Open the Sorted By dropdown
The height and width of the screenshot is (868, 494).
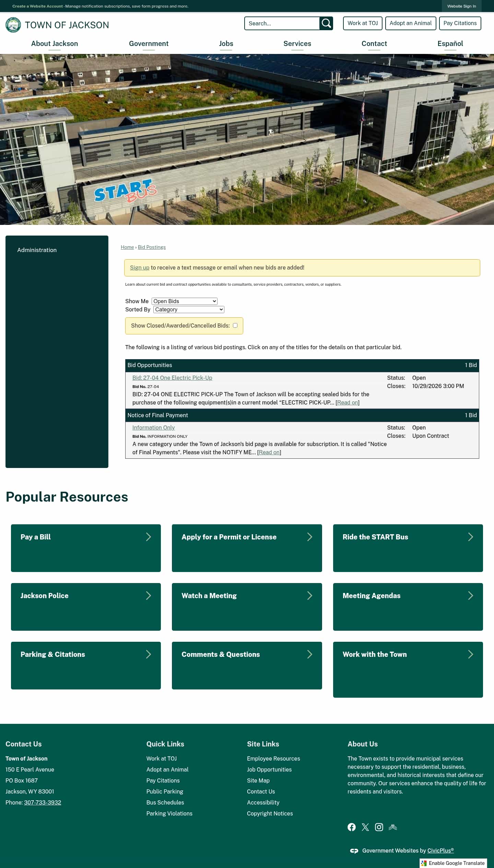[189, 309]
